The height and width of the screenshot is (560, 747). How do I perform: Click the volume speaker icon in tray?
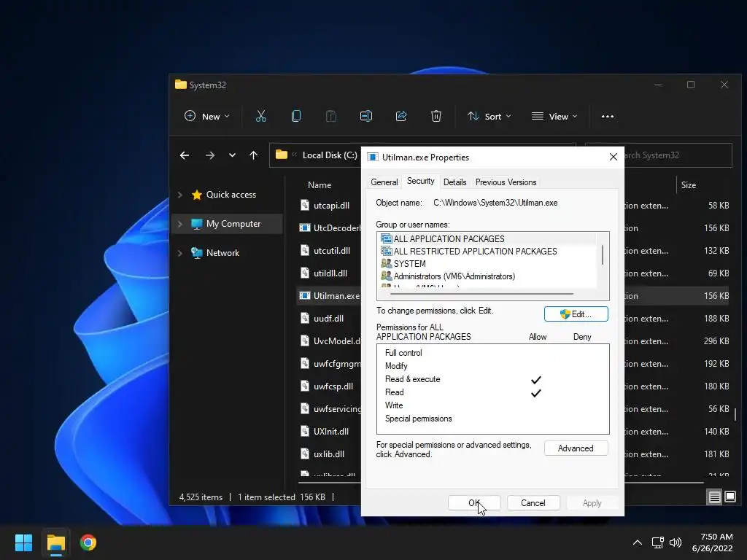(x=675, y=542)
